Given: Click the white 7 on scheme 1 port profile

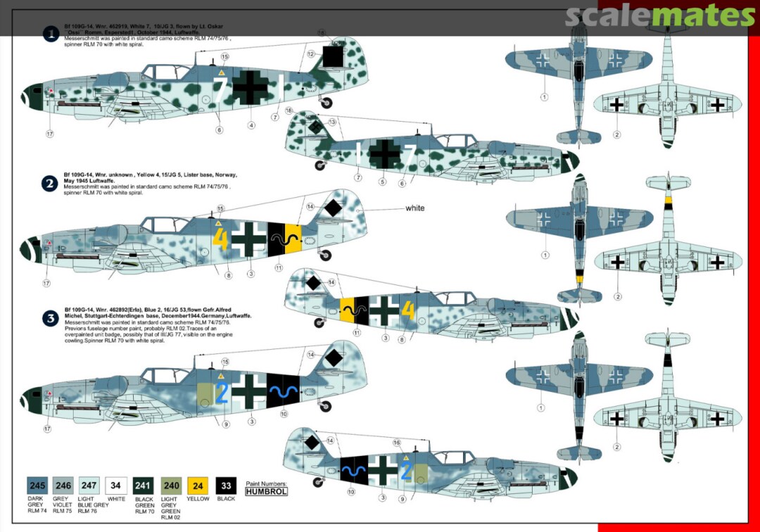Looking at the screenshot, I should pyautogui.click(x=219, y=90).
